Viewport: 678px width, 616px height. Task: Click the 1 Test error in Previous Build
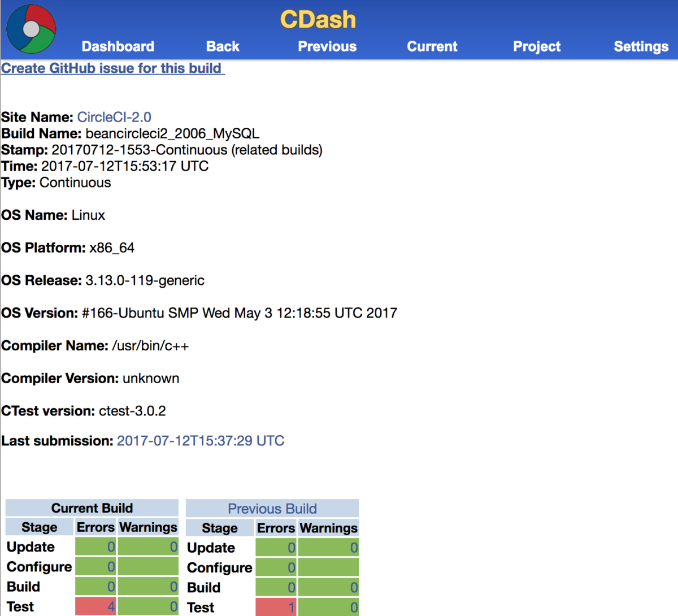tap(276, 607)
